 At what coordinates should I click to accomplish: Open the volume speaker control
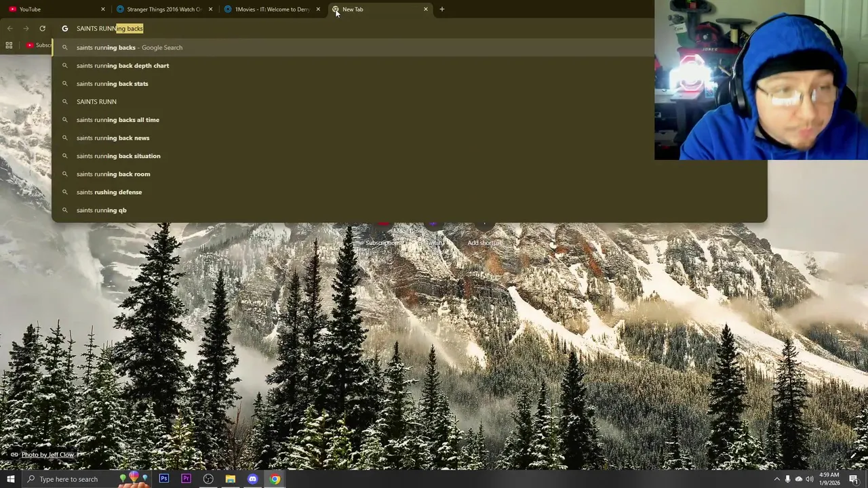pyautogui.click(x=809, y=479)
